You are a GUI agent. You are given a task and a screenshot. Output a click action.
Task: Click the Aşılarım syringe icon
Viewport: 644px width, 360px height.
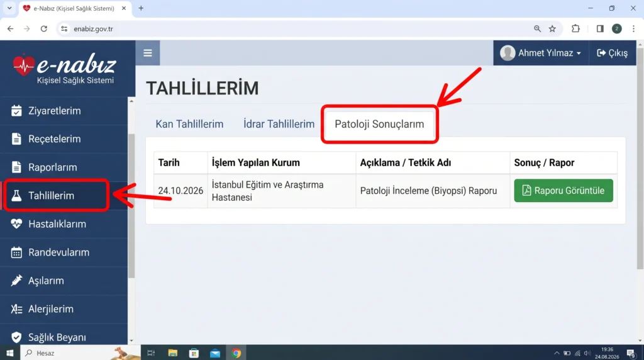coord(16,280)
